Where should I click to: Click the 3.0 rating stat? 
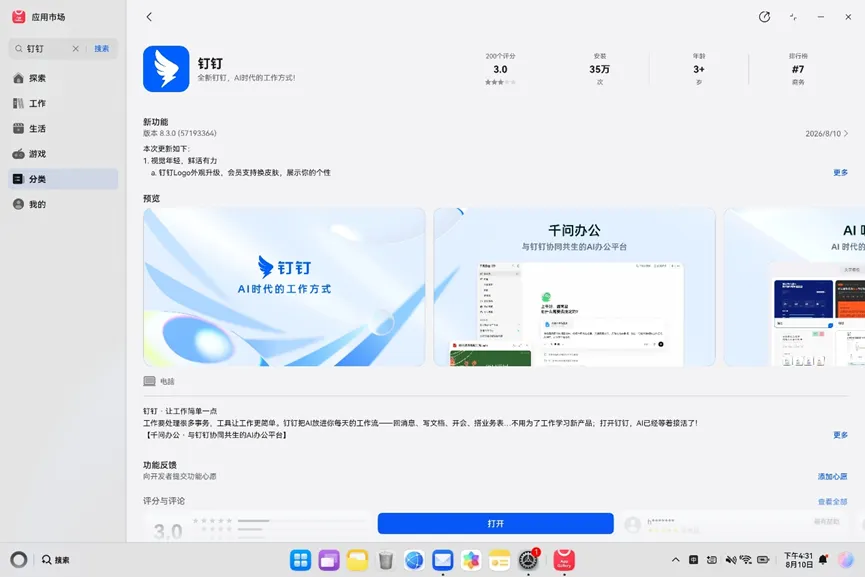pos(500,69)
